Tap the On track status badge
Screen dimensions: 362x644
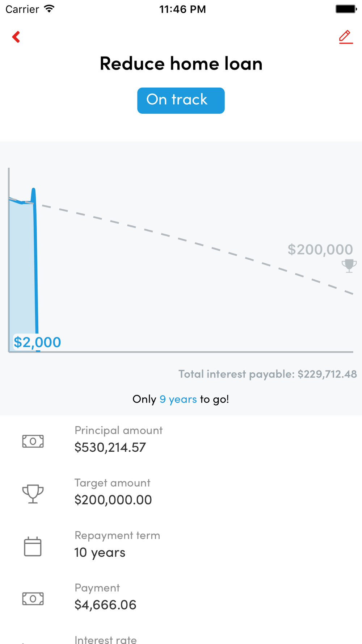[181, 100]
